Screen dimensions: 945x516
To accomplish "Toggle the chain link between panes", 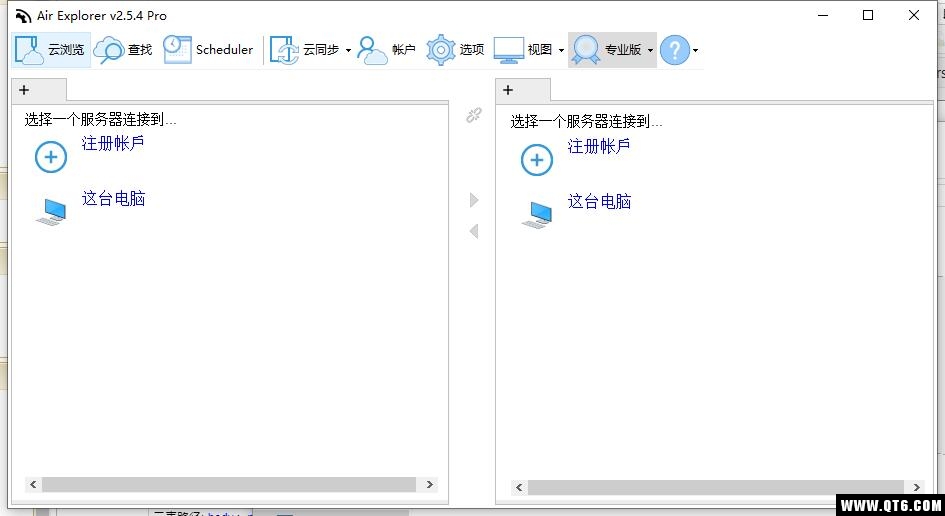I will coord(474,115).
